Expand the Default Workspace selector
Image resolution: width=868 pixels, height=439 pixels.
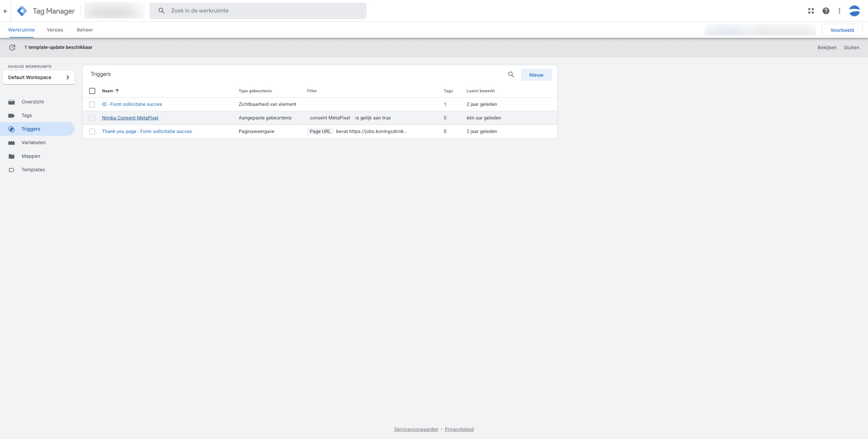[x=39, y=77]
